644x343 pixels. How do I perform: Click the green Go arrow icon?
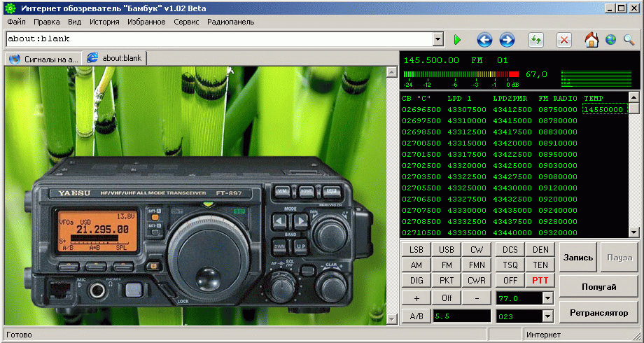457,40
